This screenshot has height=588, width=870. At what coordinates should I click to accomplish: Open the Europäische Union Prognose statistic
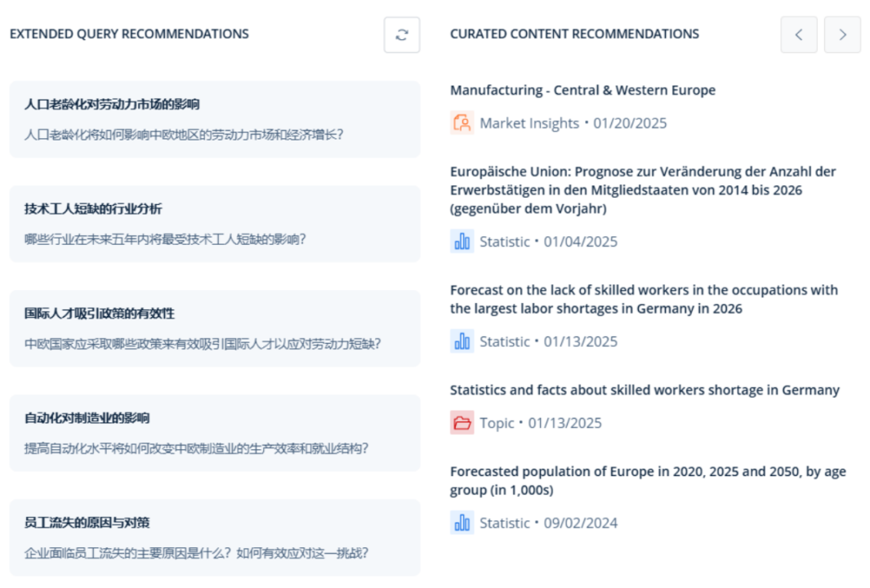(x=643, y=189)
